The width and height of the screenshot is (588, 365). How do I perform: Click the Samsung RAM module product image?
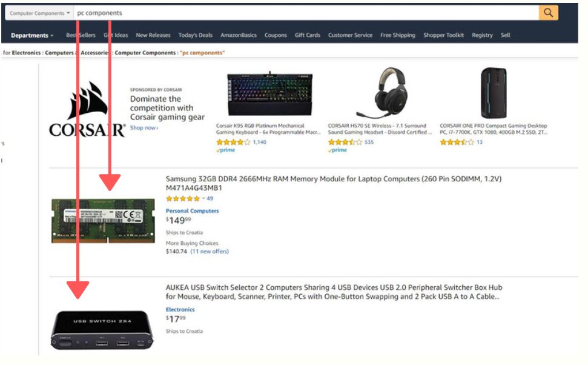(x=103, y=221)
